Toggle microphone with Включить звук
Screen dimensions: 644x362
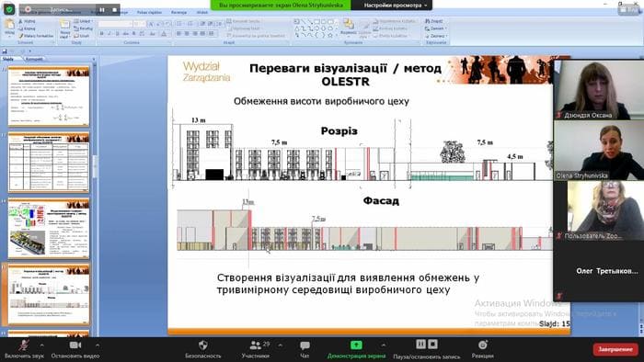click(24, 349)
